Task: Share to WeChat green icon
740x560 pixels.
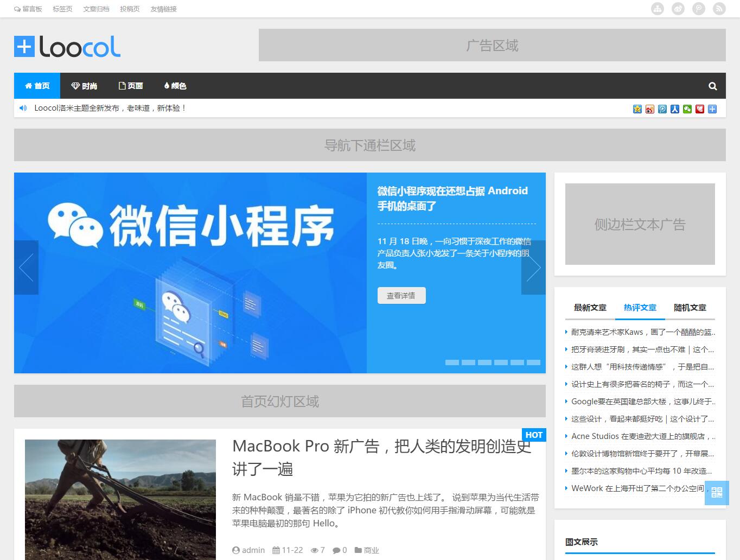Action: coord(687,109)
